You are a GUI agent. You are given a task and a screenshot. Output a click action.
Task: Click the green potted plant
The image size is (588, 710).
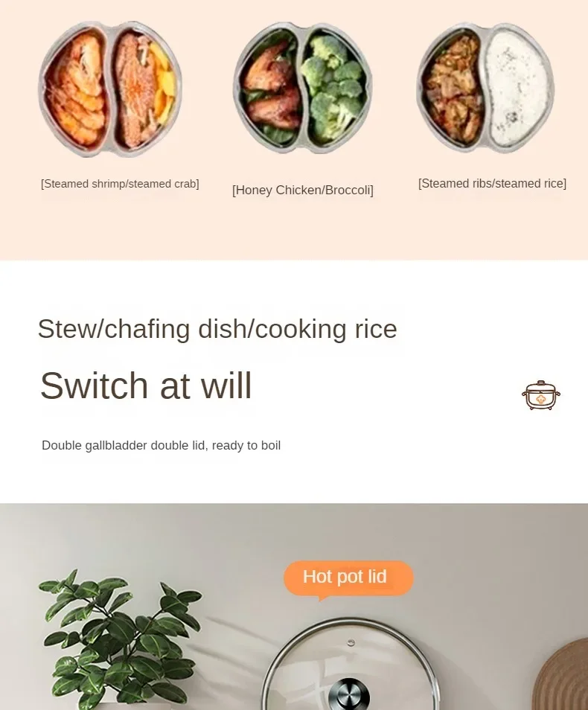click(x=120, y=640)
